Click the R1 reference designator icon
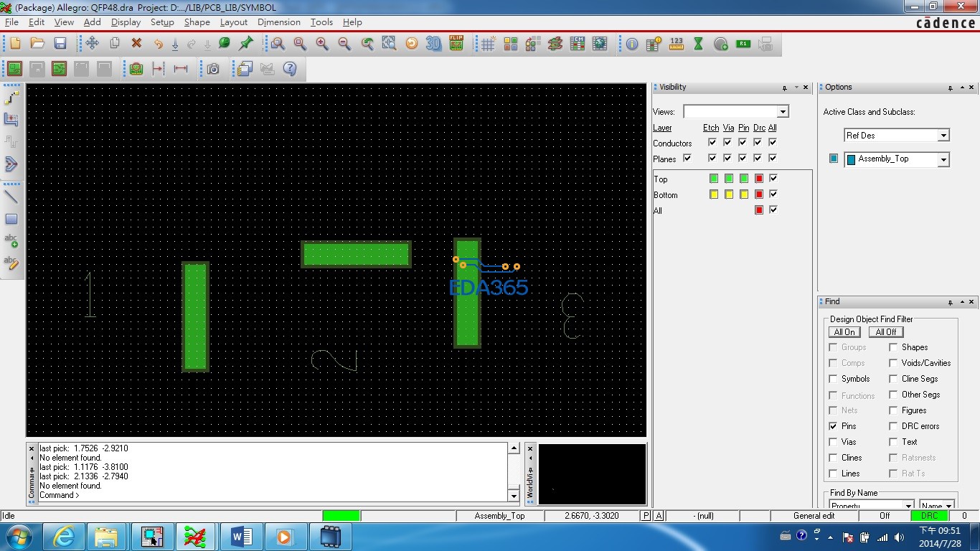 (743, 44)
